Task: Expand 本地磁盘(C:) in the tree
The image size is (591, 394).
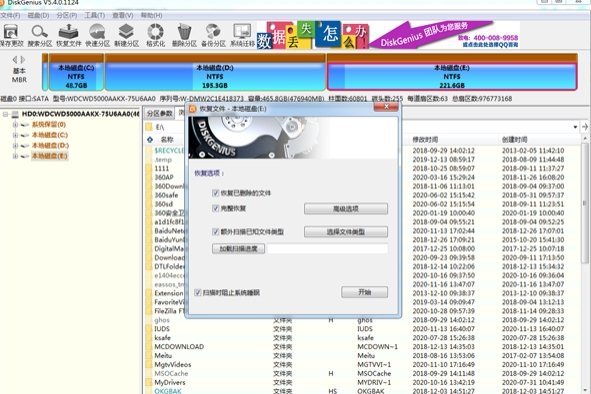Action: (x=15, y=135)
